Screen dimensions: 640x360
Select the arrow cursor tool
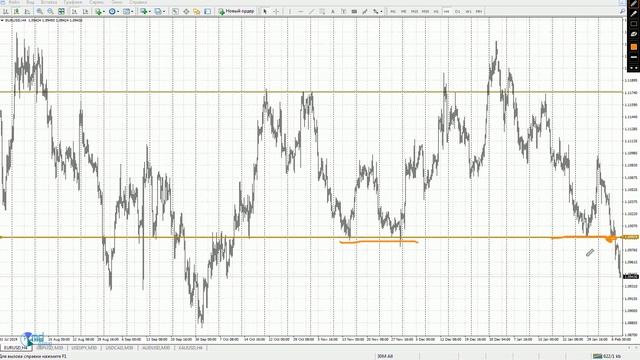(264, 11)
